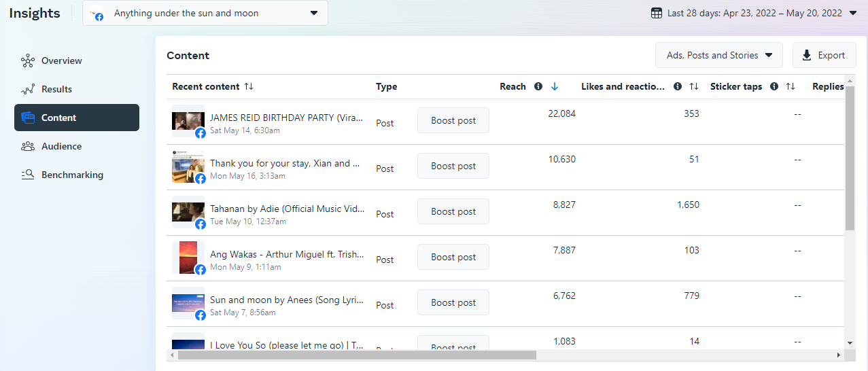
Task: Open the Benchmarking section
Action: point(72,175)
